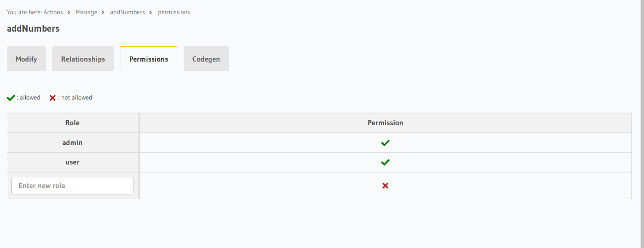Click the red cross in the new role row
The image size is (644, 248).
pos(385,186)
